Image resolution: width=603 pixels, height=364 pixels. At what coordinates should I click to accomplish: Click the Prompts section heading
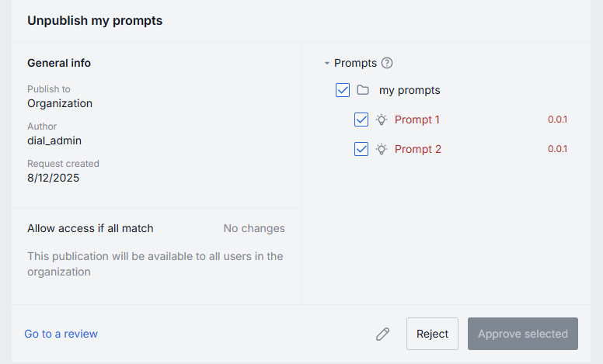coord(355,63)
